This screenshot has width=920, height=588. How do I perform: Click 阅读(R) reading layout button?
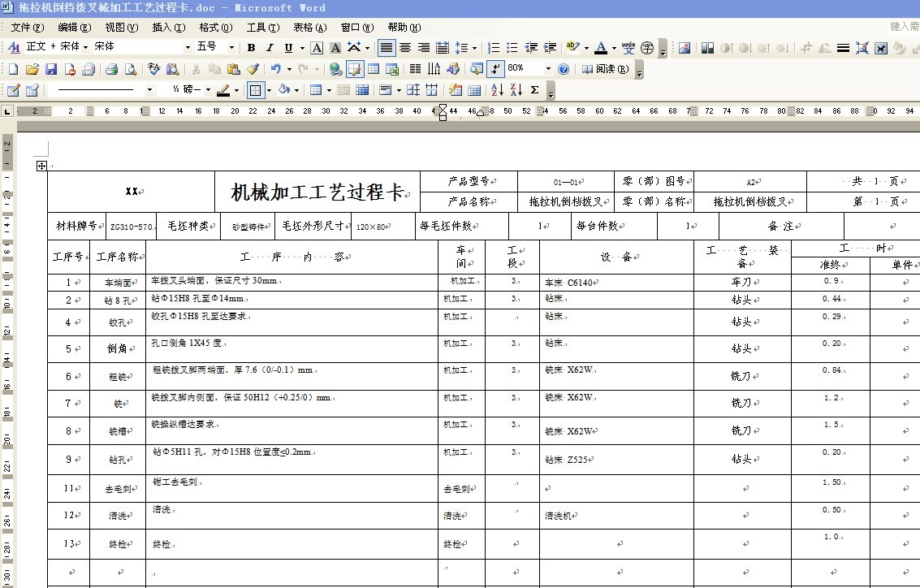pos(605,69)
